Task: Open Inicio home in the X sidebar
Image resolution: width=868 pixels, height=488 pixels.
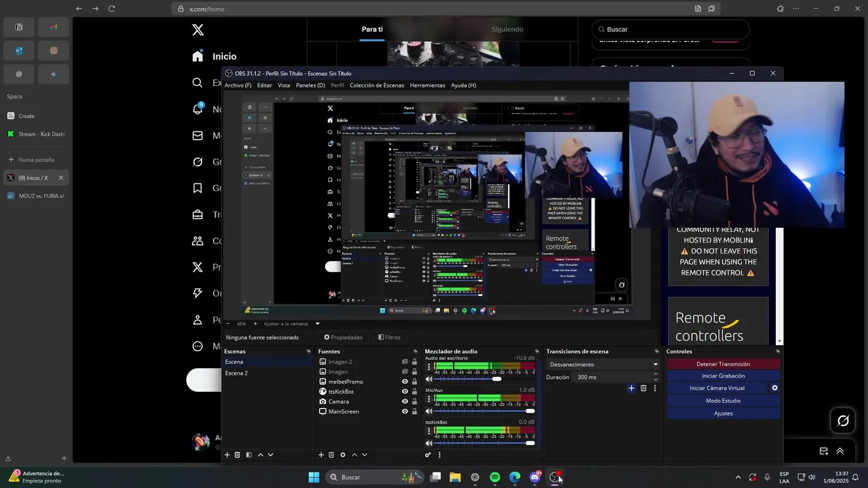Action: point(214,56)
